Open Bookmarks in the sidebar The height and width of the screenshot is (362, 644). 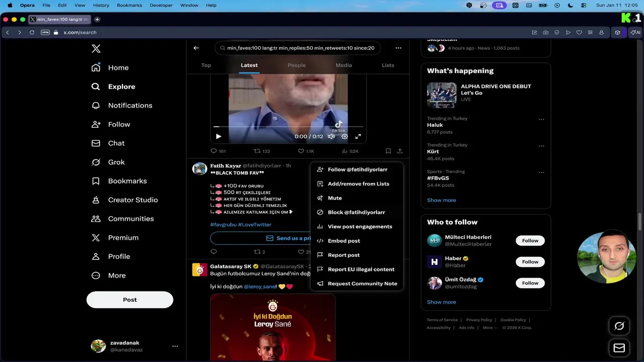(119, 181)
